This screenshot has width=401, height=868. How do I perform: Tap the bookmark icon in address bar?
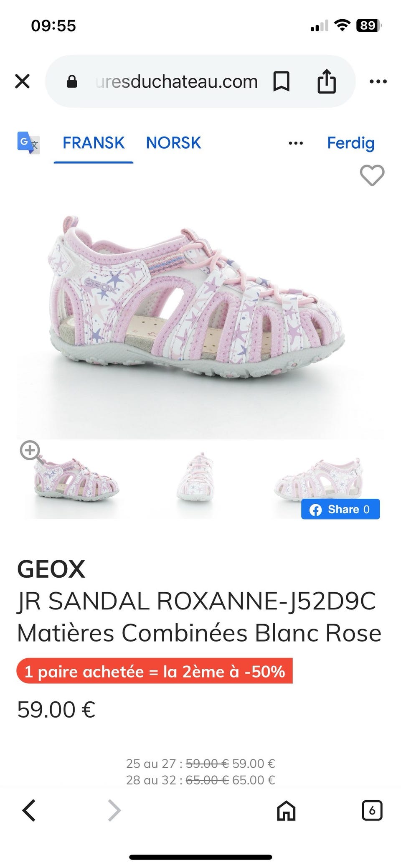pos(281,81)
